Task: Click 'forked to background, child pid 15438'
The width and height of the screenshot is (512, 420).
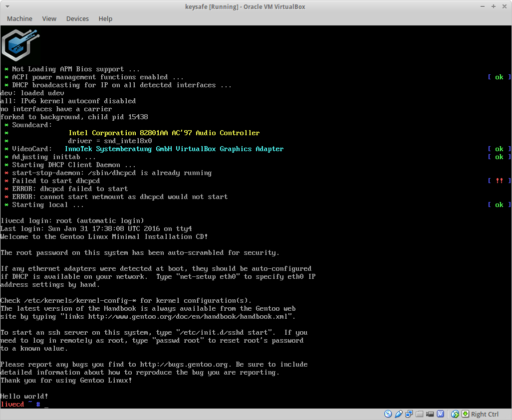Action: pos(74,117)
